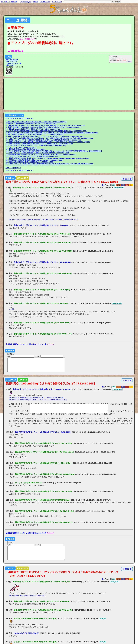This screenshot has height=644, width=138.
Task: Click the 書き込む submit button in the first thread form
Action: 11,354
